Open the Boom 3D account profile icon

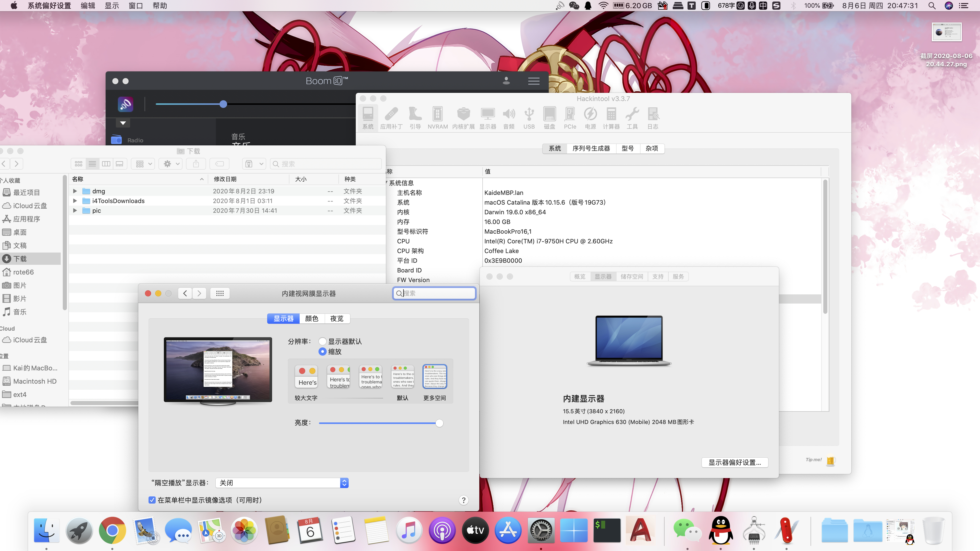[x=506, y=81]
